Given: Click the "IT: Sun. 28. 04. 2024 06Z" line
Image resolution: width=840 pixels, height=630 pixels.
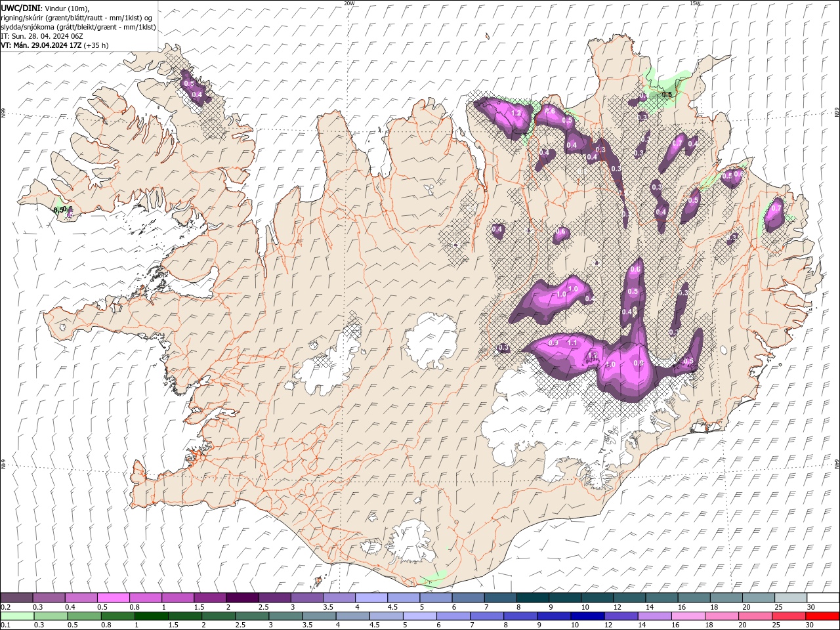Looking at the screenshot, I should (41, 36).
